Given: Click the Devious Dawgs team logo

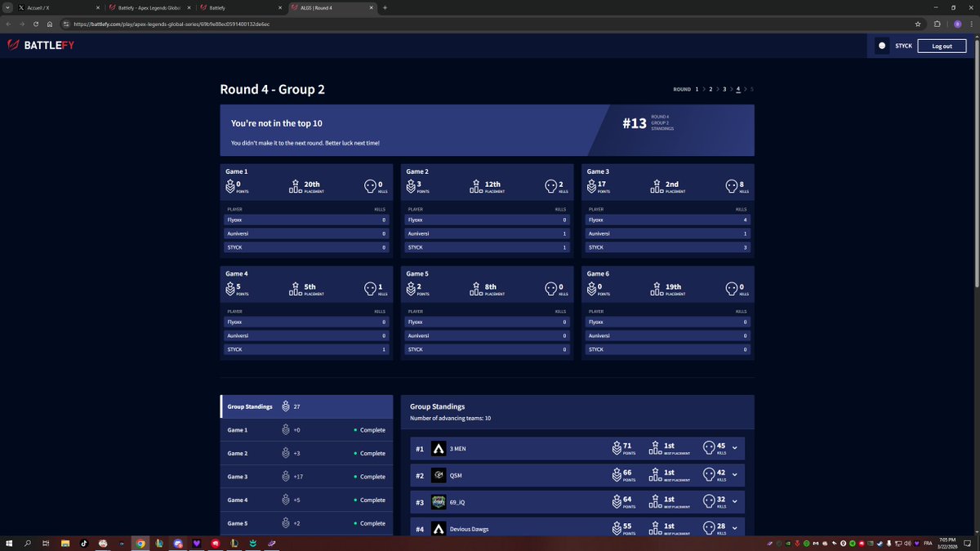Looking at the screenshot, I should pos(439,529).
